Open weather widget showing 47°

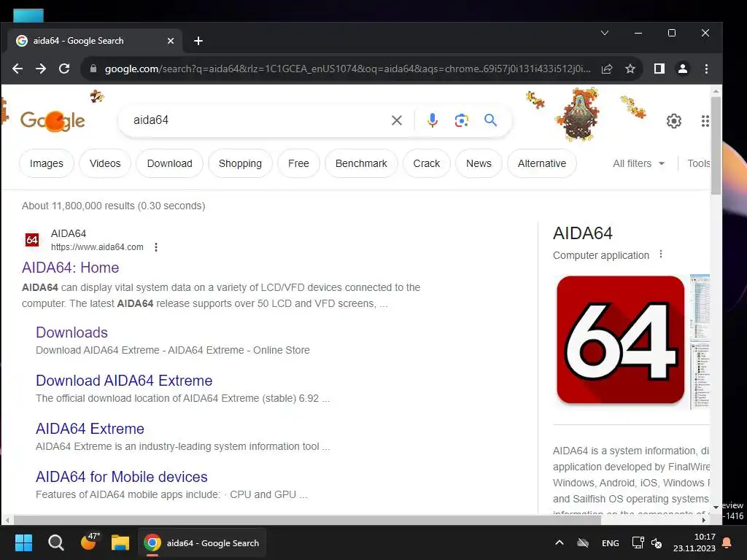click(89, 542)
